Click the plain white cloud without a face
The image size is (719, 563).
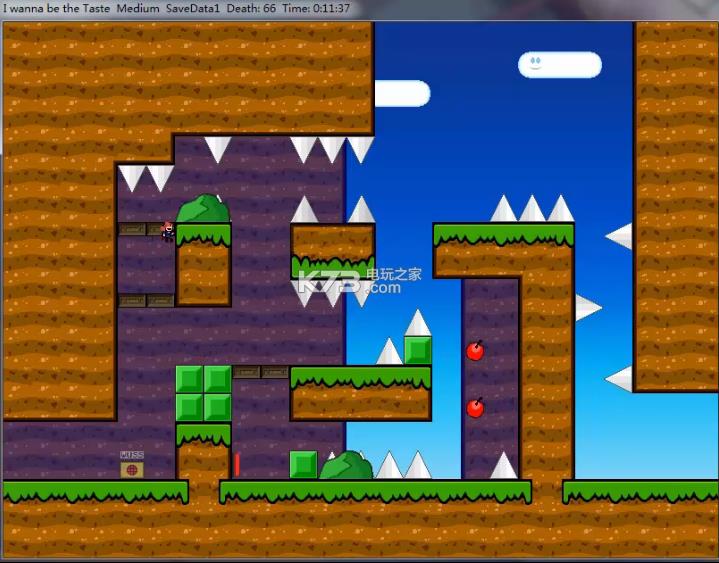(x=402, y=94)
